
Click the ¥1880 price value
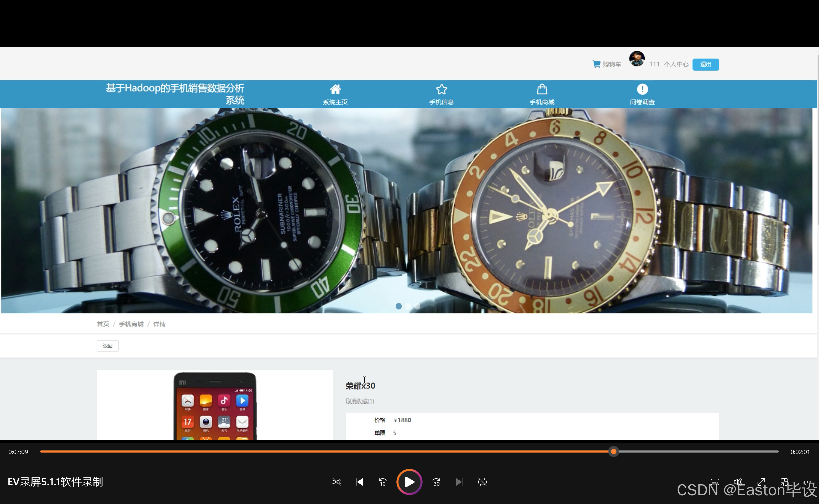[x=402, y=420]
